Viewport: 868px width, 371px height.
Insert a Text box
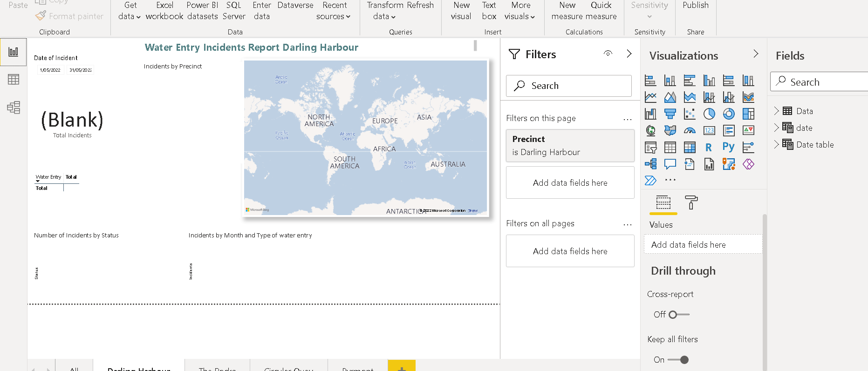click(x=489, y=11)
